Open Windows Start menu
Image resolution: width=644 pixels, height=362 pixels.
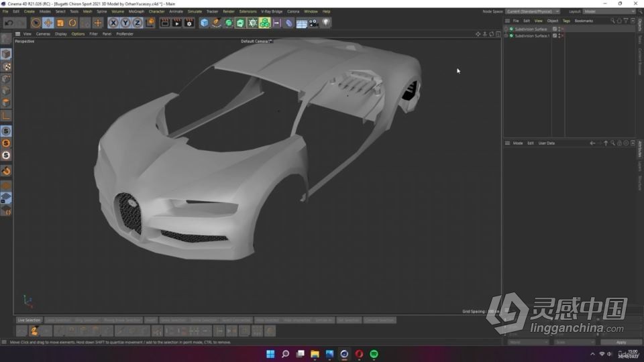coord(270,354)
